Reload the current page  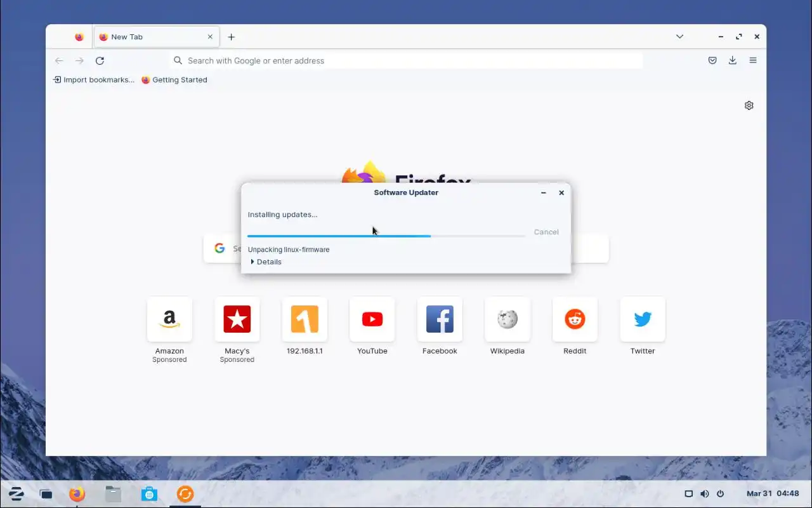100,61
